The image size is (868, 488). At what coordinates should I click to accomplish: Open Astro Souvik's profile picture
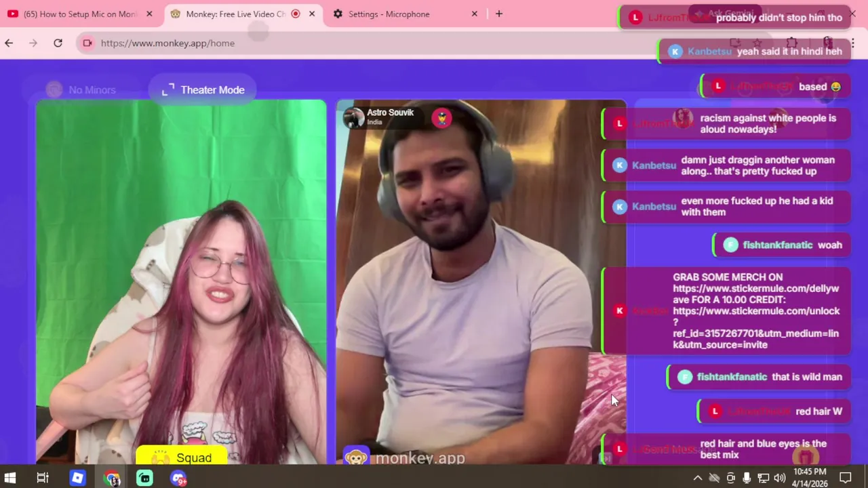point(353,117)
